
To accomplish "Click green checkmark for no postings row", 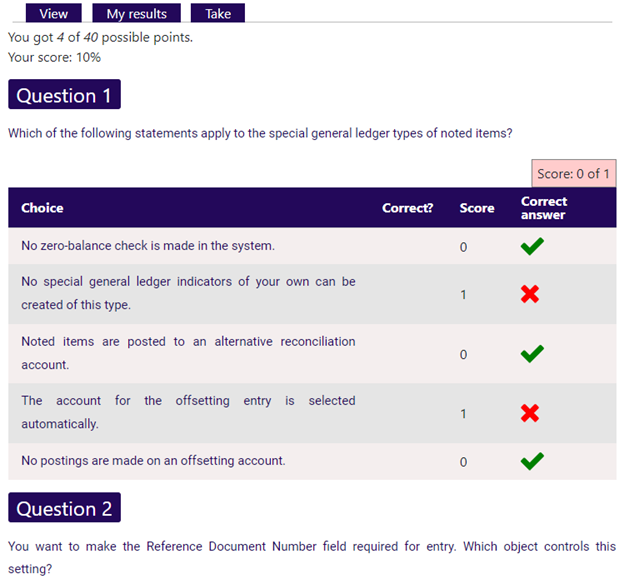I will 532,461.
